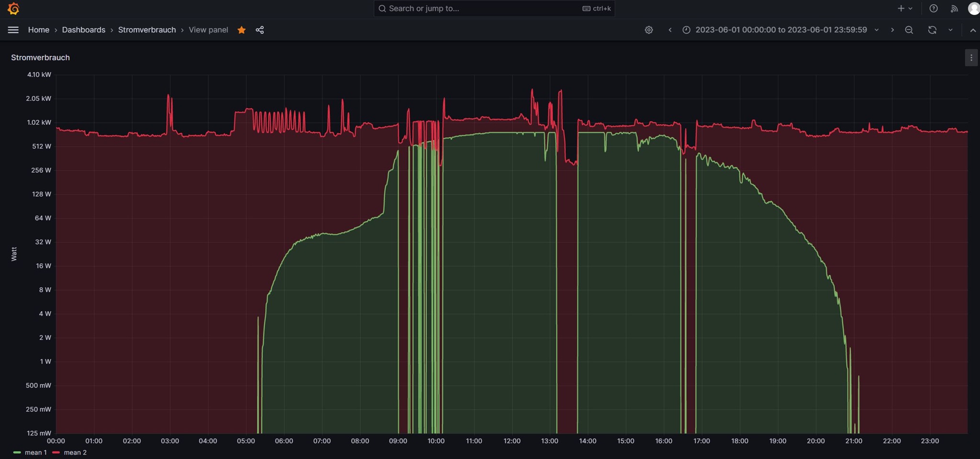The image size is (980, 459).
Task: Collapse the top toolbar with chevron up
Action: pos(973,30)
